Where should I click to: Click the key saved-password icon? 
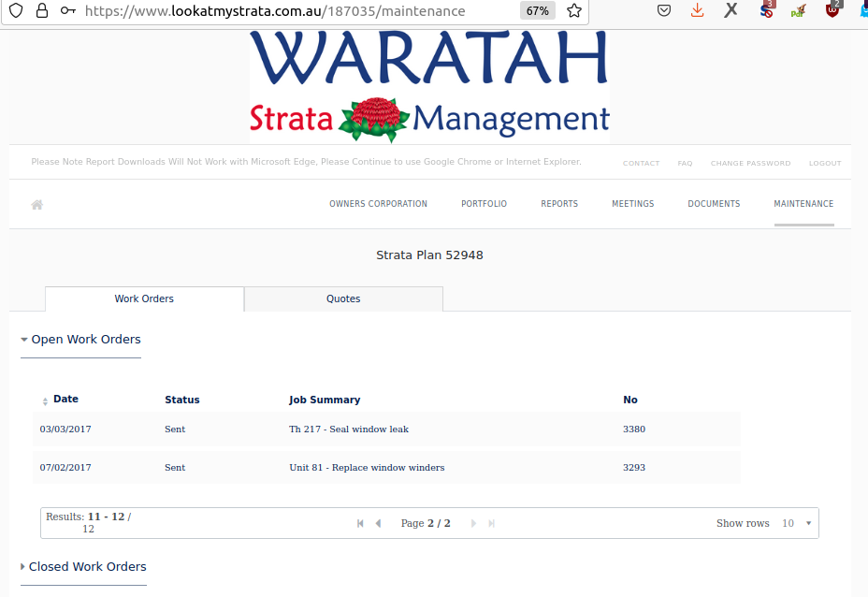click(68, 10)
